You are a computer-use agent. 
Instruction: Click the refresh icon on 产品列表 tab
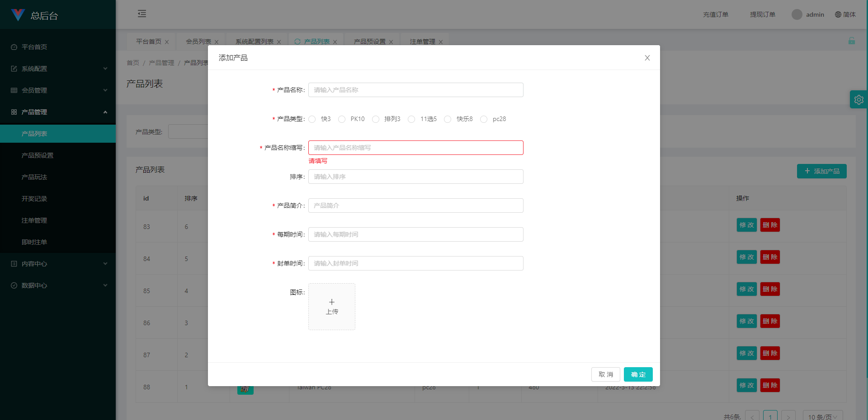click(x=297, y=42)
